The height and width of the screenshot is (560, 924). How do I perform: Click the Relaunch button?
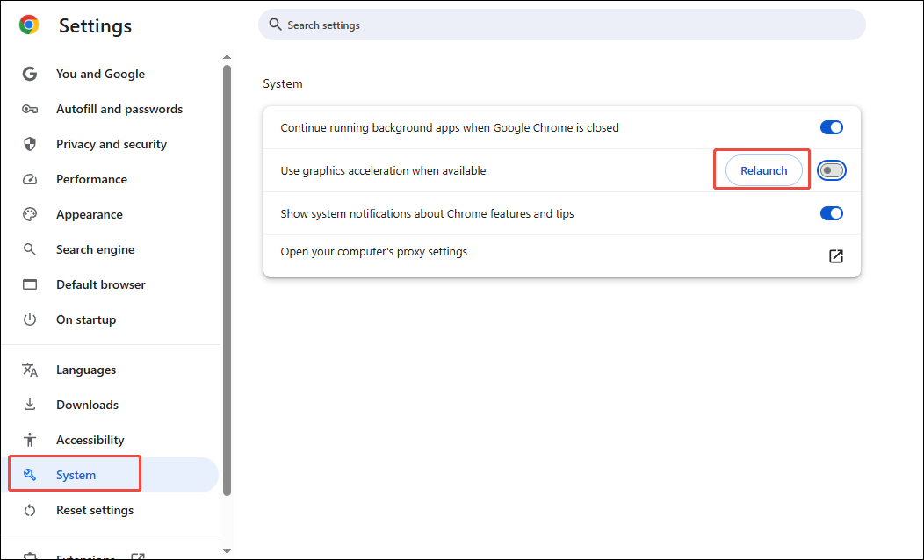pyautogui.click(x=762, y=169)
